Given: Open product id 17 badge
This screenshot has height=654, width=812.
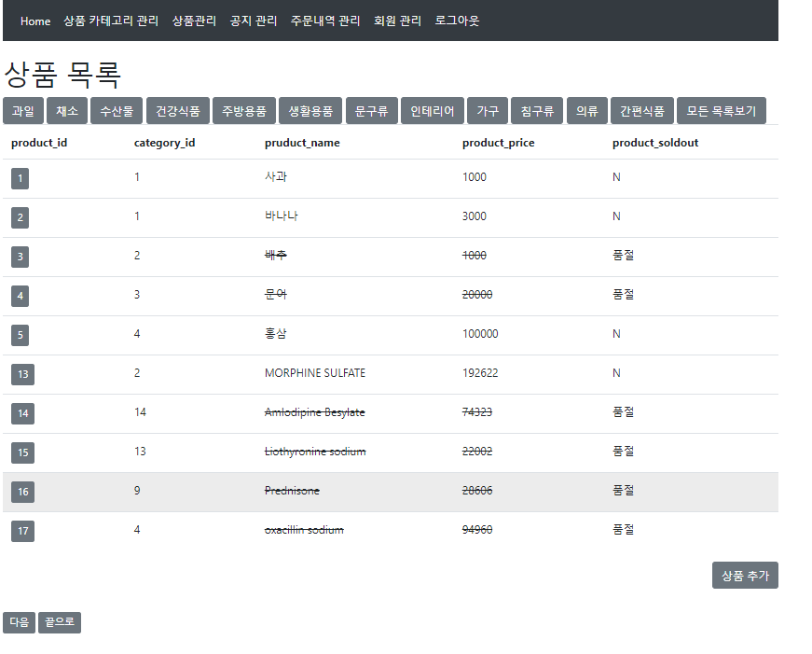Looking at the screenshot, I should (x=22, y=531).
